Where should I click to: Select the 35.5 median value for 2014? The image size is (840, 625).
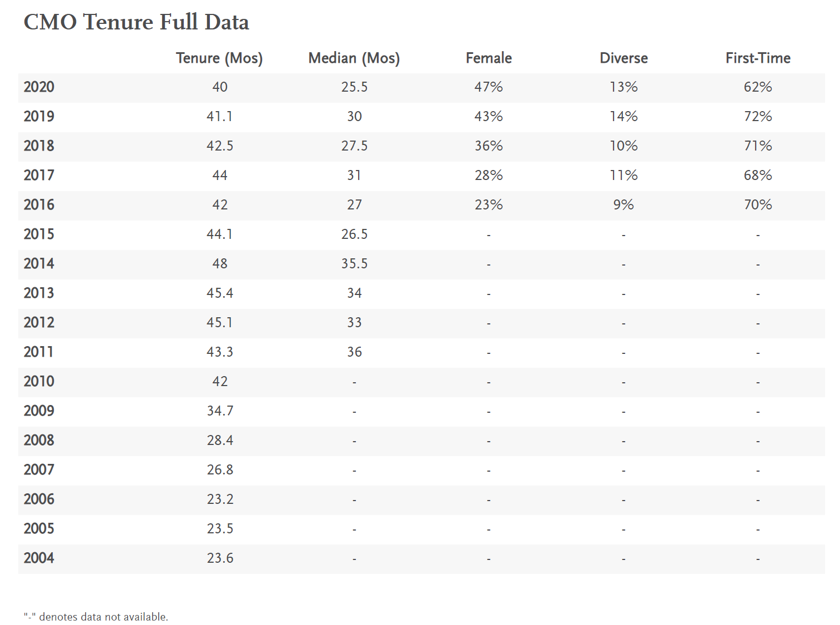(x=354, y=264)
